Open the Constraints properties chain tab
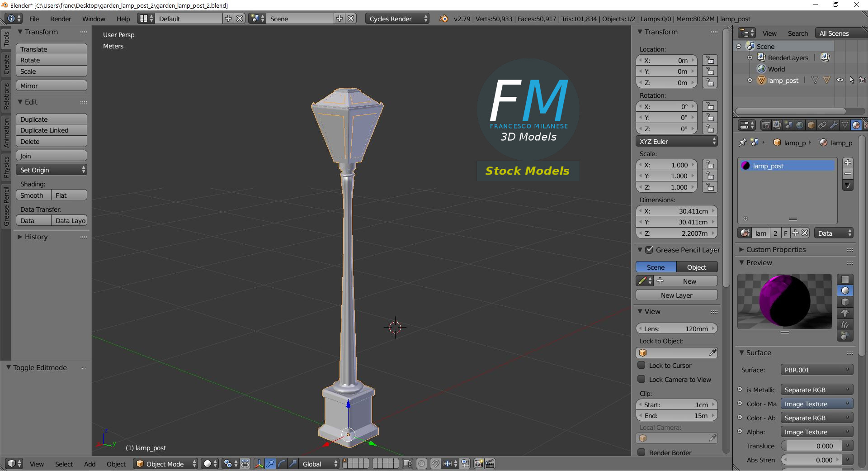The height and width of the screenshot is (471, 868). 822,125
